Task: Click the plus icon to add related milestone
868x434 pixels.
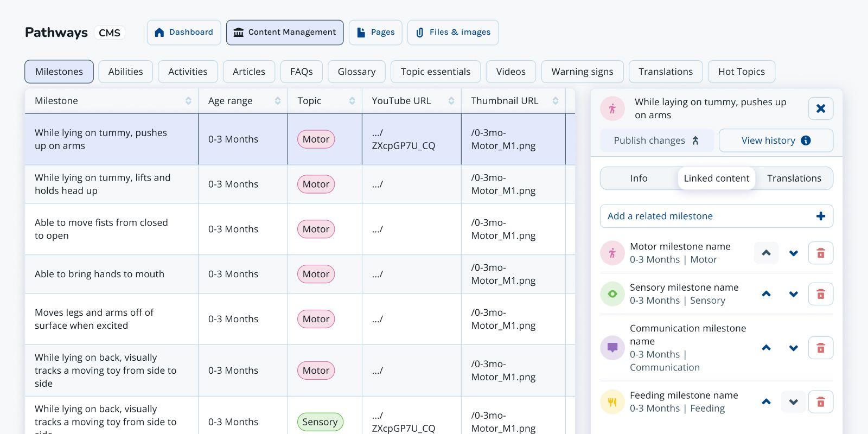Action: (820, 216)
